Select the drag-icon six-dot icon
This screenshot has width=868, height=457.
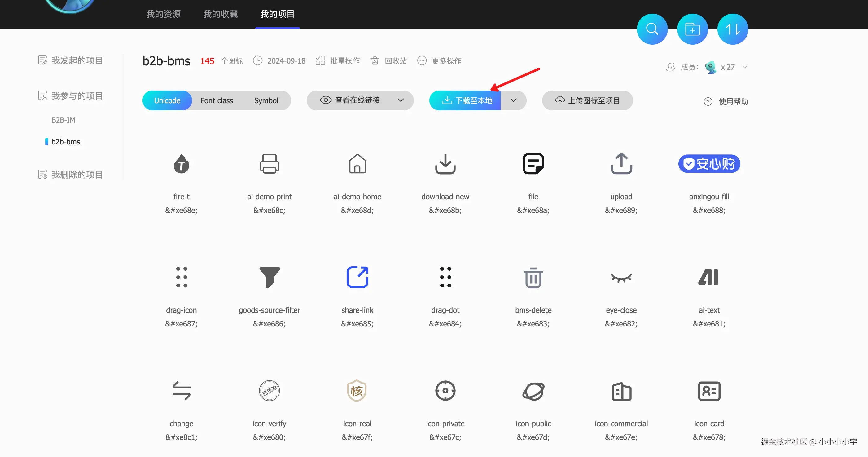point(181,277)
